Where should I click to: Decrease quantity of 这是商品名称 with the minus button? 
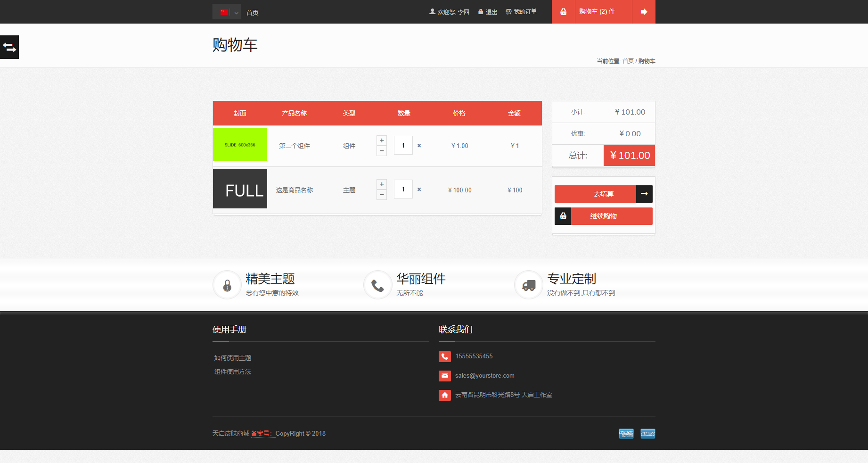pyautogui.click(x=381, y=195)
